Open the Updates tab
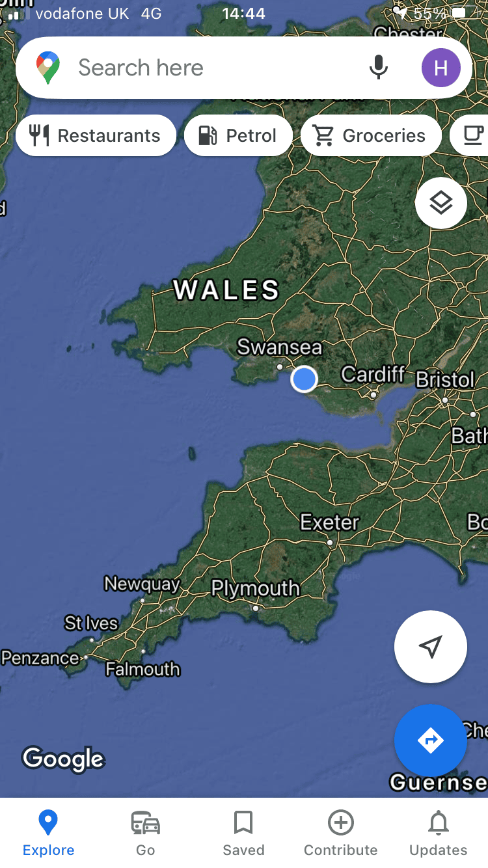 (x=439, y=833)
